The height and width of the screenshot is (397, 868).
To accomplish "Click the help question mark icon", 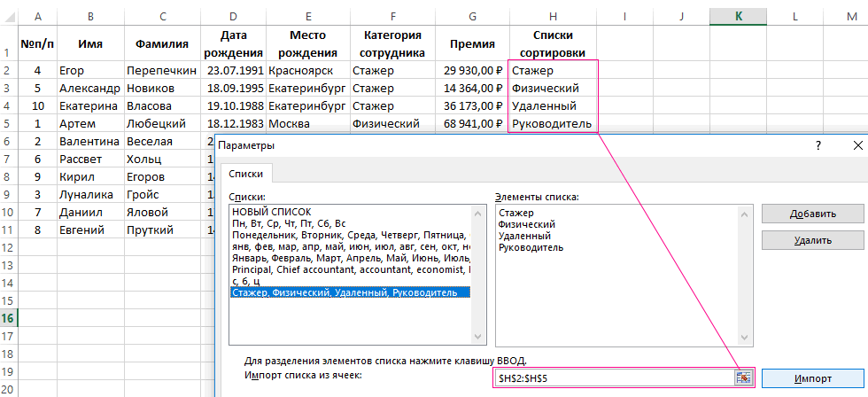I will point(818,145).
